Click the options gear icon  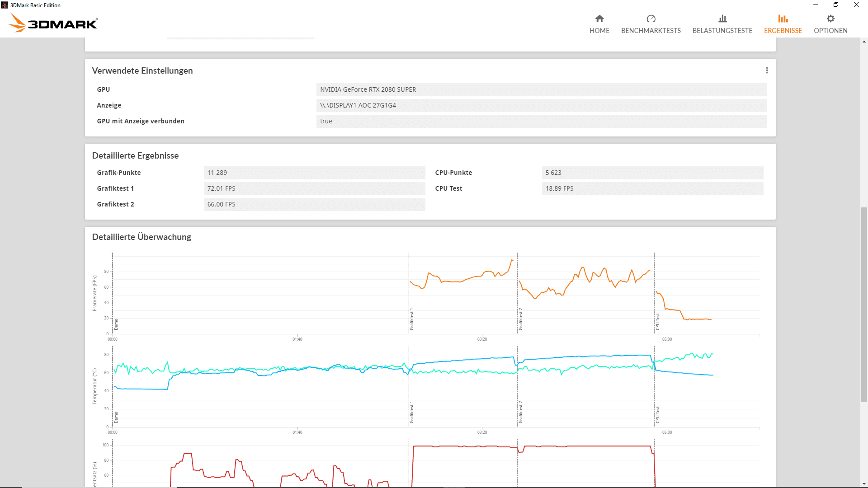830,19
